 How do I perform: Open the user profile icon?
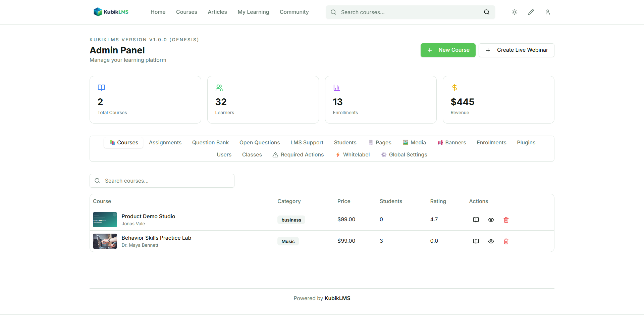548,12
